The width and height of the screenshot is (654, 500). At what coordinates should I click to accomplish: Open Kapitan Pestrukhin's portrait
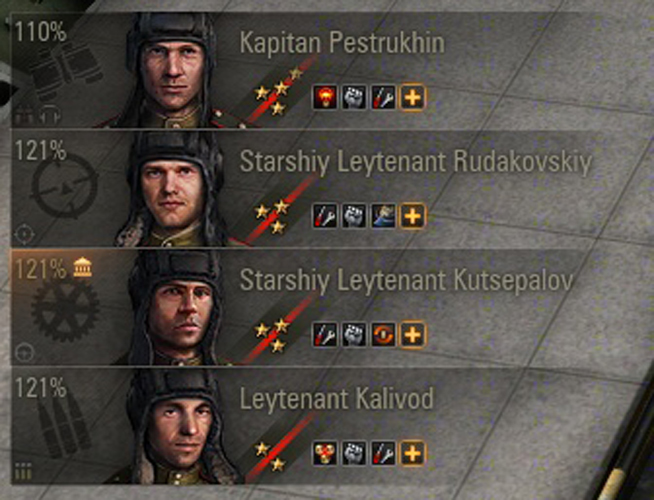click(171, 70)
